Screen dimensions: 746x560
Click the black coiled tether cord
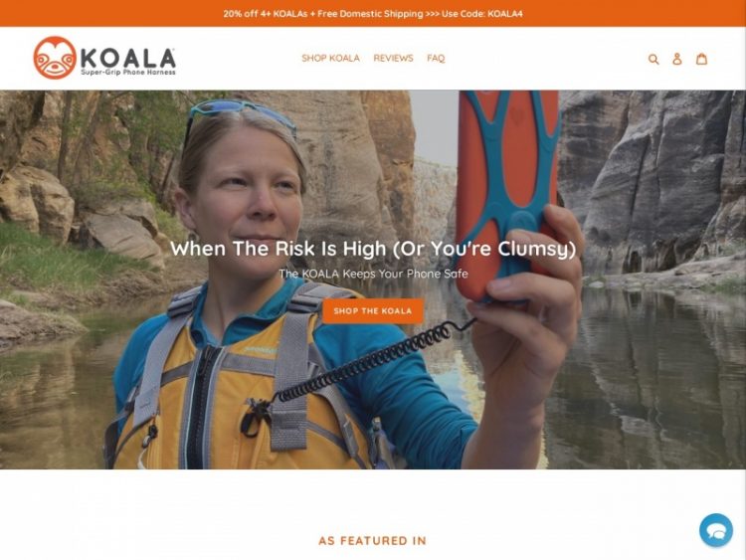tap(371, 362)
